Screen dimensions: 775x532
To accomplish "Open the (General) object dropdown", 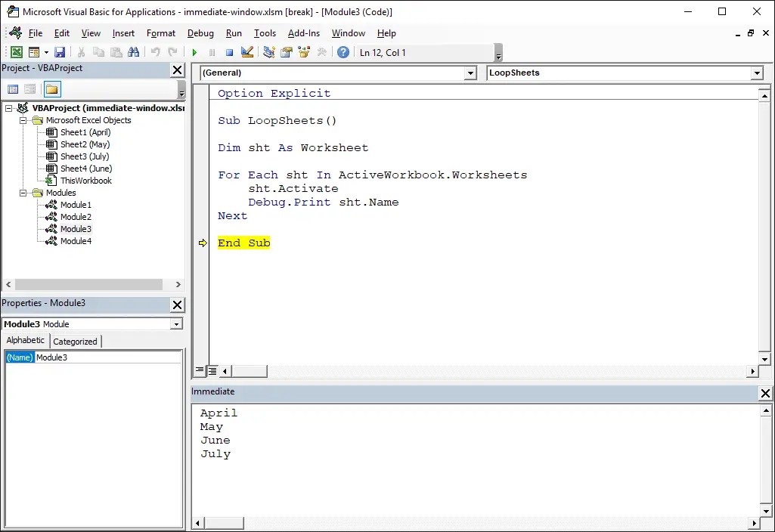I will (470, 73).
